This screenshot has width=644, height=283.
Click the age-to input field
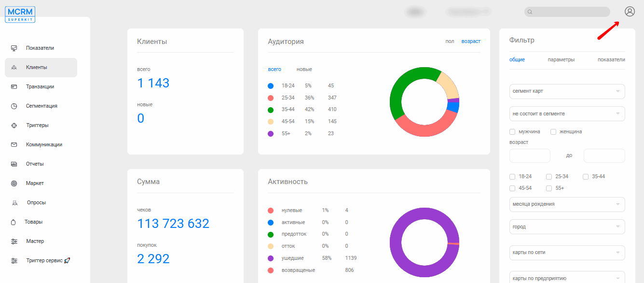(x=604, y=156)
